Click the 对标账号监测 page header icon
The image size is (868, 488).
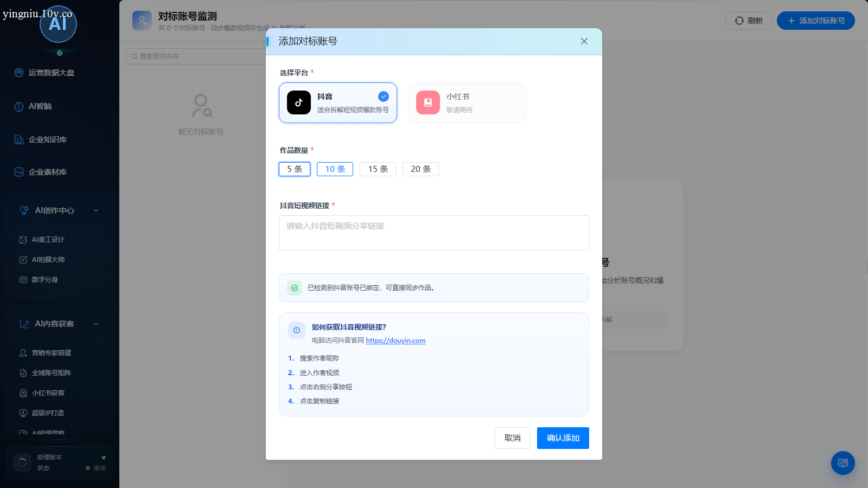[x=142, y=21]
